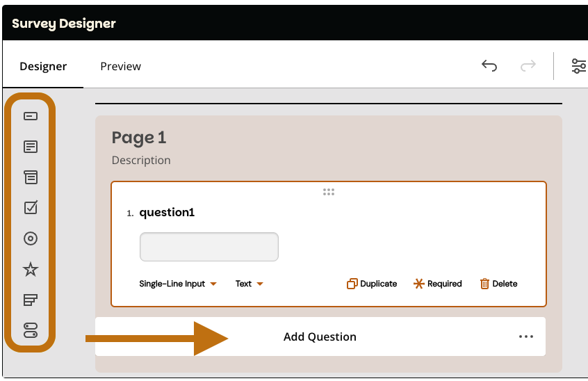588x381 pixels.
Task: Open the three-dots menu beside Add Question
Action: pyautogui.click(x=526, y=337)
